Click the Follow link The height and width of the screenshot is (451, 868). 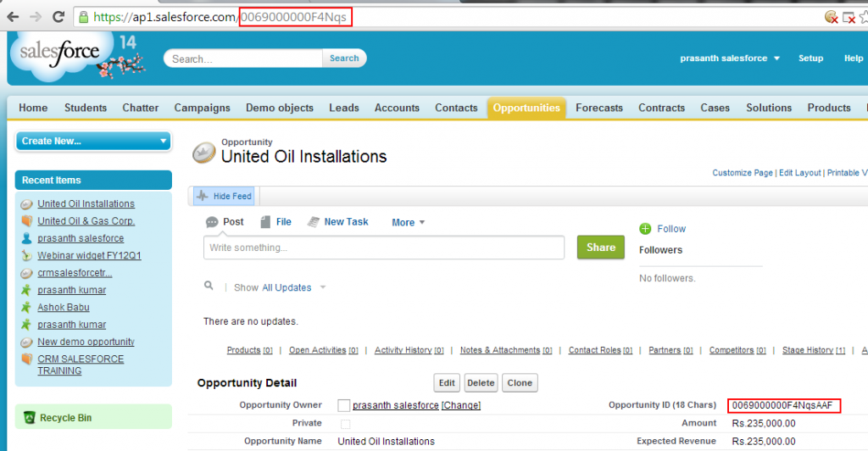point(671,229)
